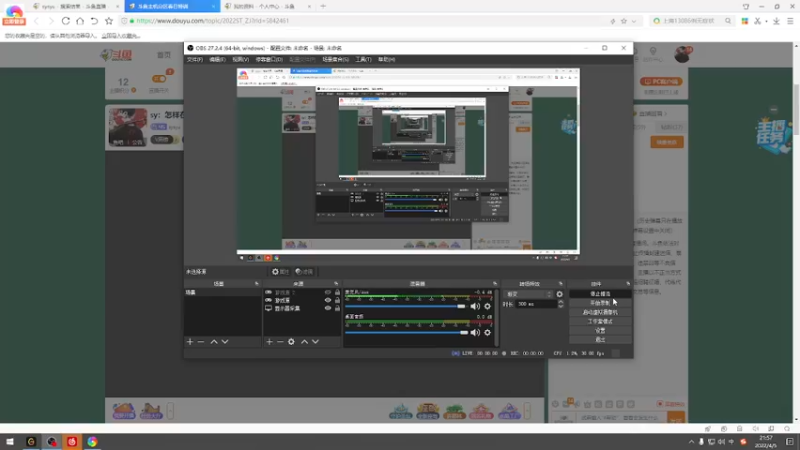This screenshot has height=450, width=800.
Task: Undock the Audio Mixer panel with its float icon
Action: pos(495,284)
